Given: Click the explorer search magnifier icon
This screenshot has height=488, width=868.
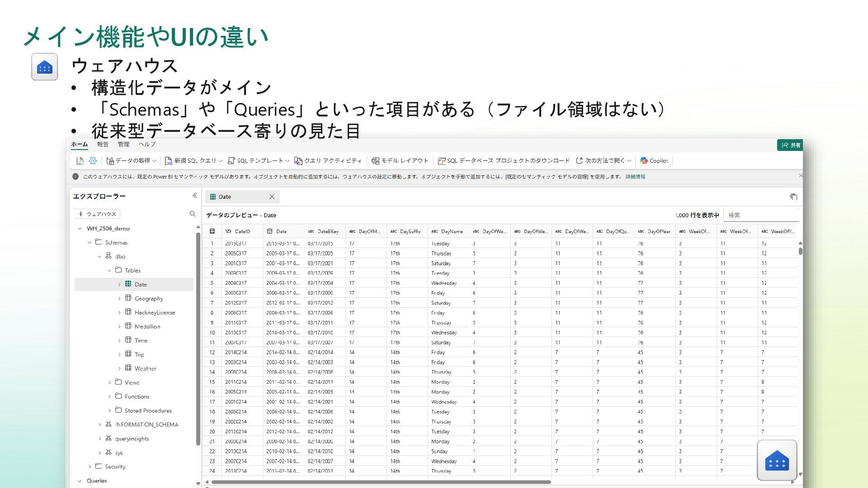Looking at the screenshot, I should coord(193,214).
